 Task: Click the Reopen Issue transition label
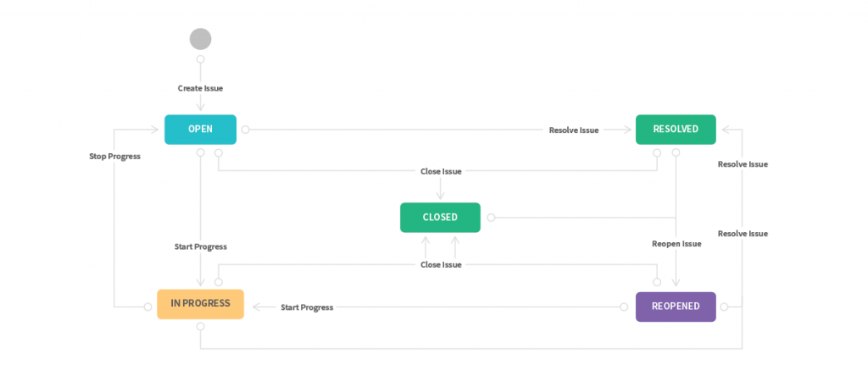676,244
